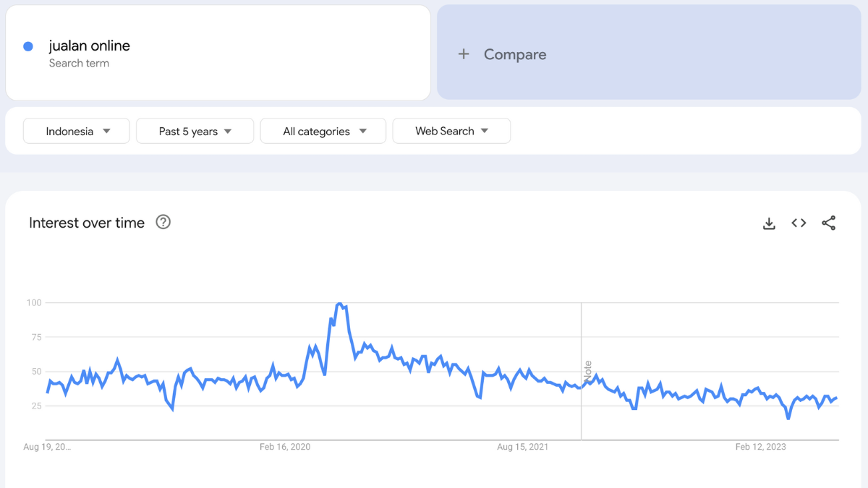Select the peak point at 100 on the chart

click(339, 304)
